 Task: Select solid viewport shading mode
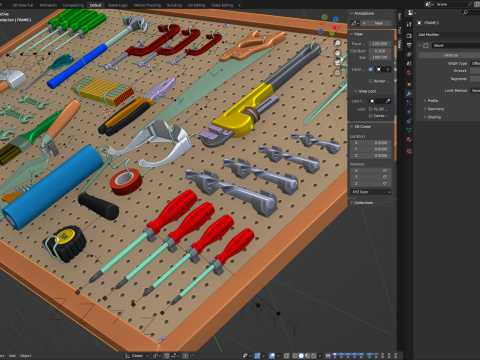point(301,356)
